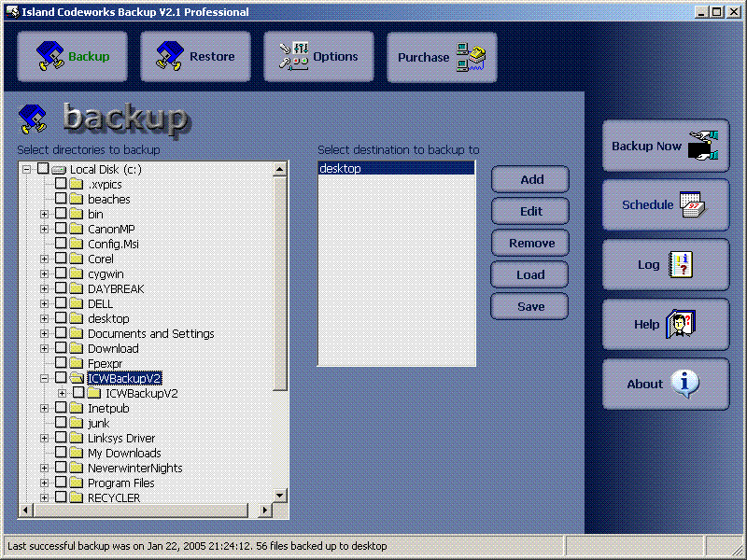Expand the DELL folder node
This screenshot has height=560, width=747.
click(x=44, y=304)
